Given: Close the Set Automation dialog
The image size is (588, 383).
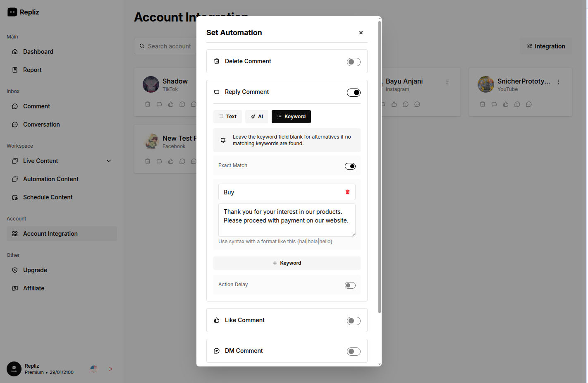Looking at the screenshot, I should coord(361,33).
